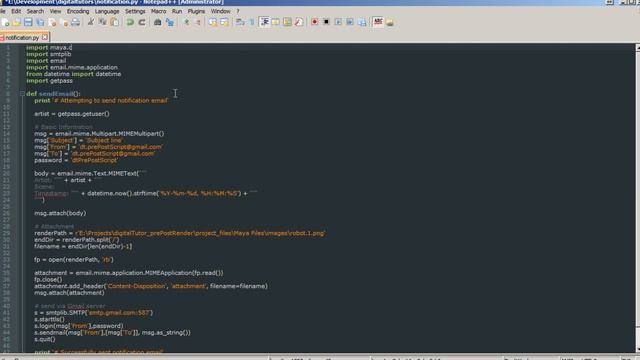Click the Close document toolbar icon
Viewport: 640px width, 360px height.
point(52,22)
